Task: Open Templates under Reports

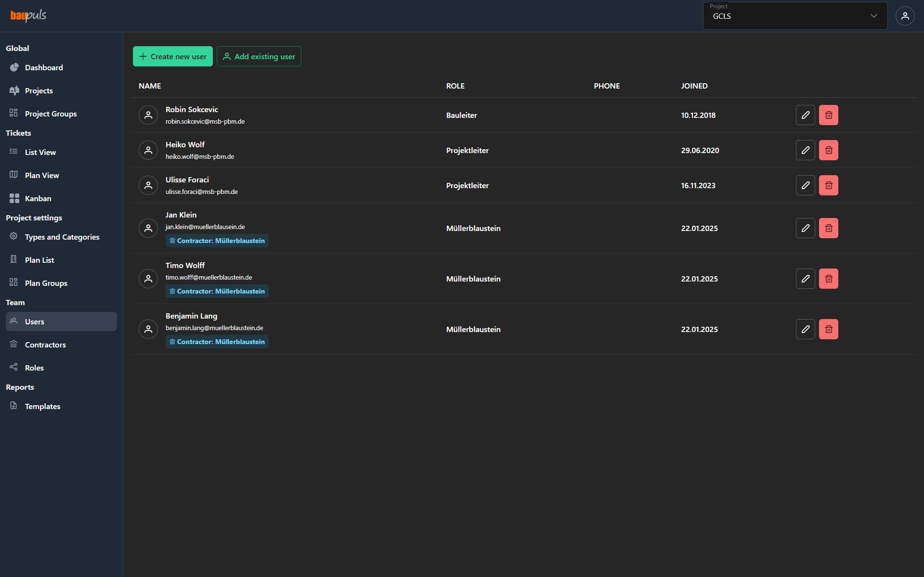Action: pyautogui.click(x=42, y=406)
